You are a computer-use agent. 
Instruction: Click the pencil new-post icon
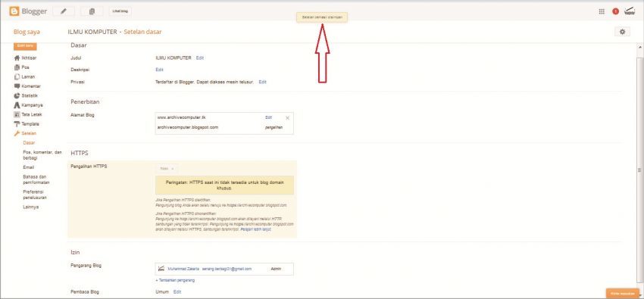pyautogui.click(x=64, y=11)
